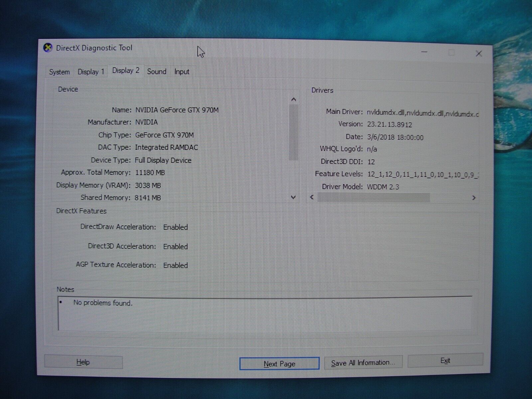Open the Input tab
532x399 pixels.
[x=182, y=71]
